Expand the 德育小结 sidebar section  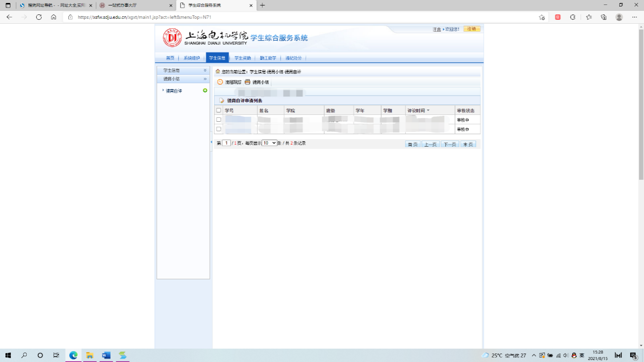(205, 79)
